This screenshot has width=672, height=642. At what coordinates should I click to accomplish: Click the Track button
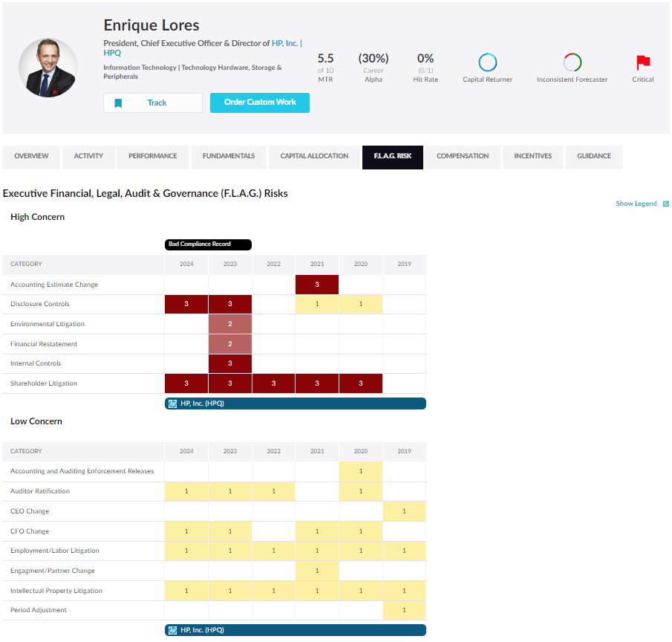(152, 103)
